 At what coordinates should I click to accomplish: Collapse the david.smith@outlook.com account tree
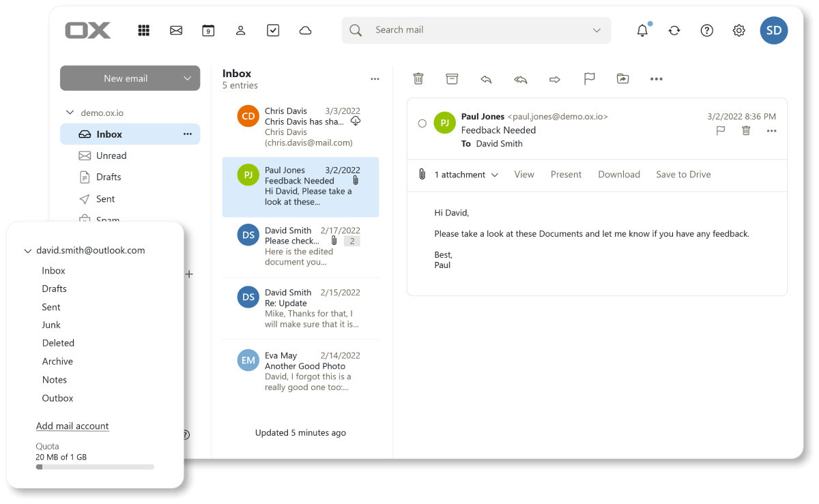[28, 251]
